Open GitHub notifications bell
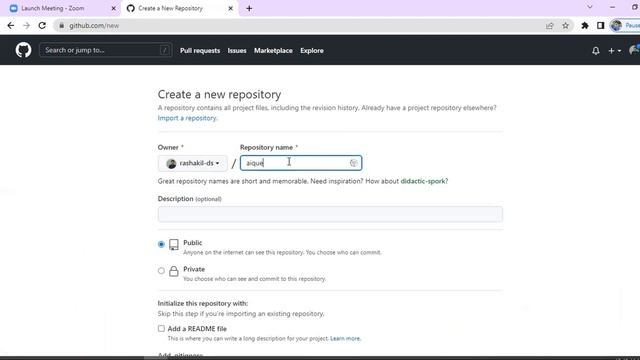Screen dimensions: 640x360 click(596, 51)
